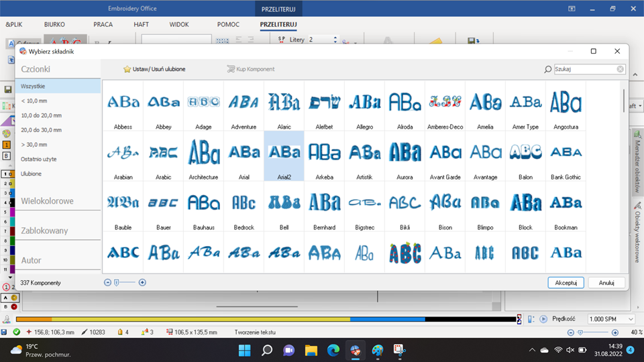Show Ostatnio użyte fonts
The width and height of the screenshot is (644, 362).
[39, 159]
